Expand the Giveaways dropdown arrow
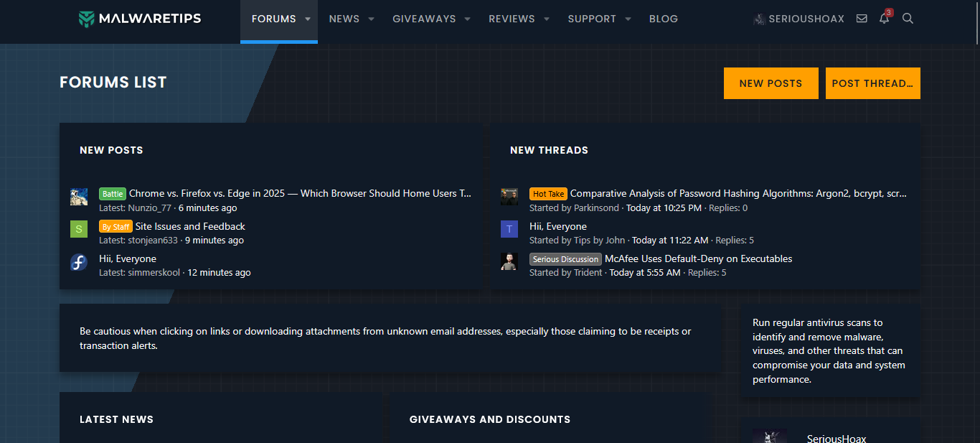Screen dimensions: 980x443 click(467, 19)
